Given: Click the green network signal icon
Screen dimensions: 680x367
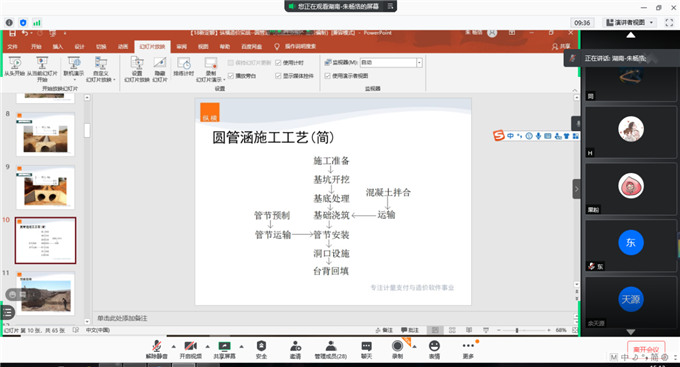Looking at the screenshot, I should (37, 23).
